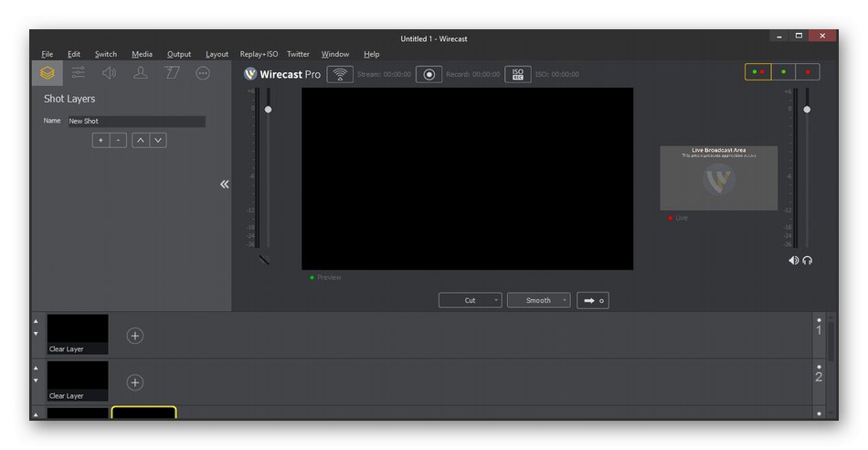Remove shot layer with minus button

coord(118,140)
